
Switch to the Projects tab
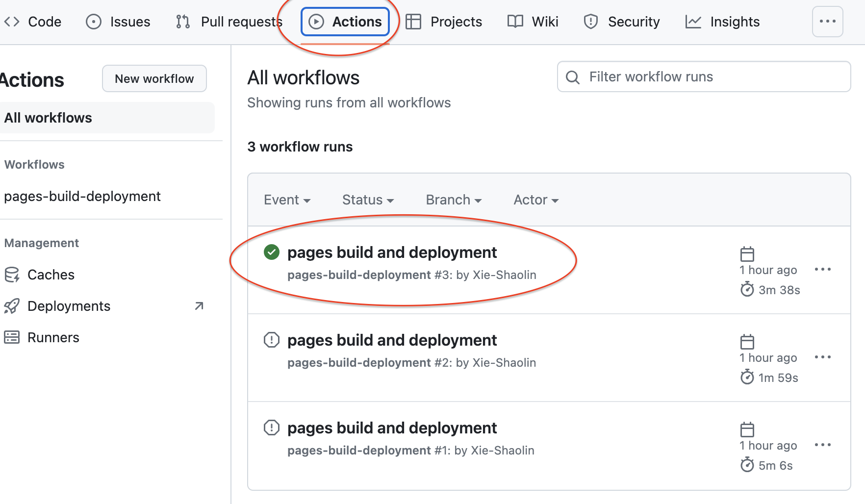(444, 22)
